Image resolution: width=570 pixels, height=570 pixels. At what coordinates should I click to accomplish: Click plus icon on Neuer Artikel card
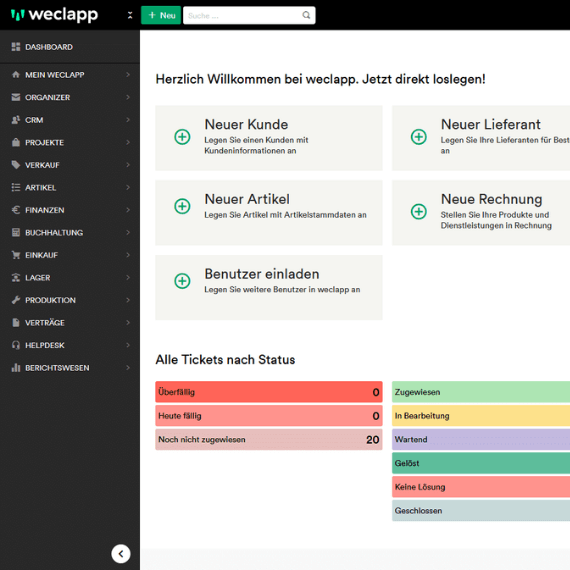tap(182, 206)
